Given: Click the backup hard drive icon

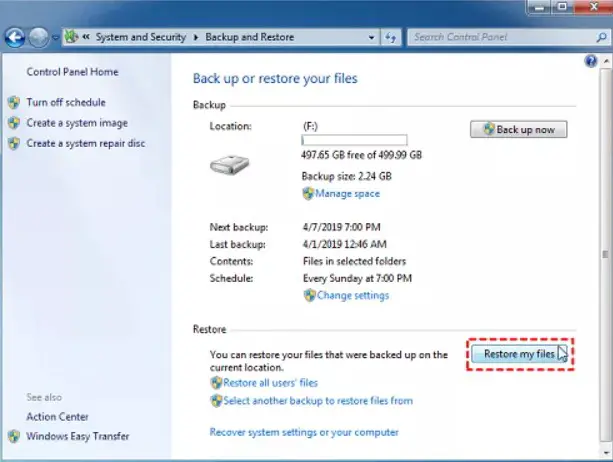Looking at the screenshot, I should [x=229, y=165].
